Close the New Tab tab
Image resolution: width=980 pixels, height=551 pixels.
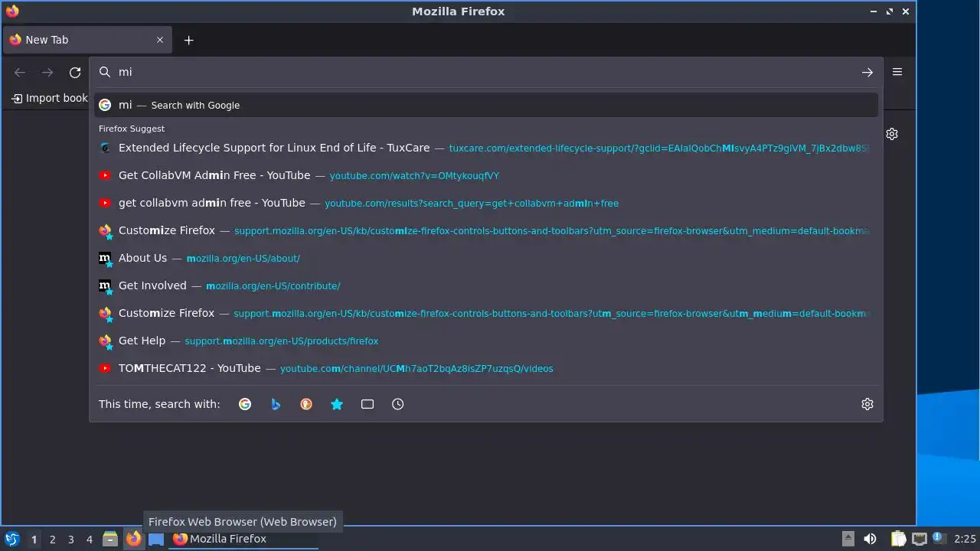tap(160, 40)
